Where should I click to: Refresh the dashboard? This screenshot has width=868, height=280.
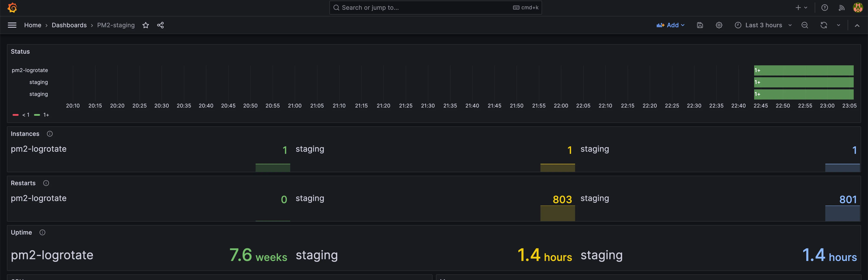[x=824, y=25]
